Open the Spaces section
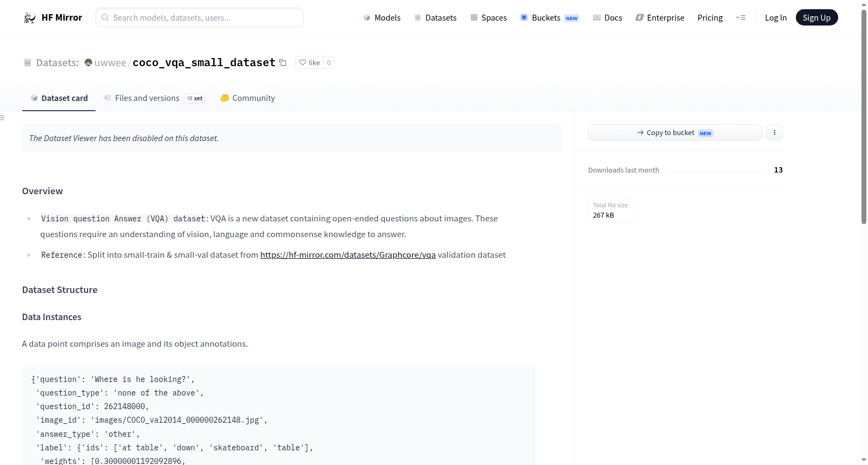 click(489, 17)
